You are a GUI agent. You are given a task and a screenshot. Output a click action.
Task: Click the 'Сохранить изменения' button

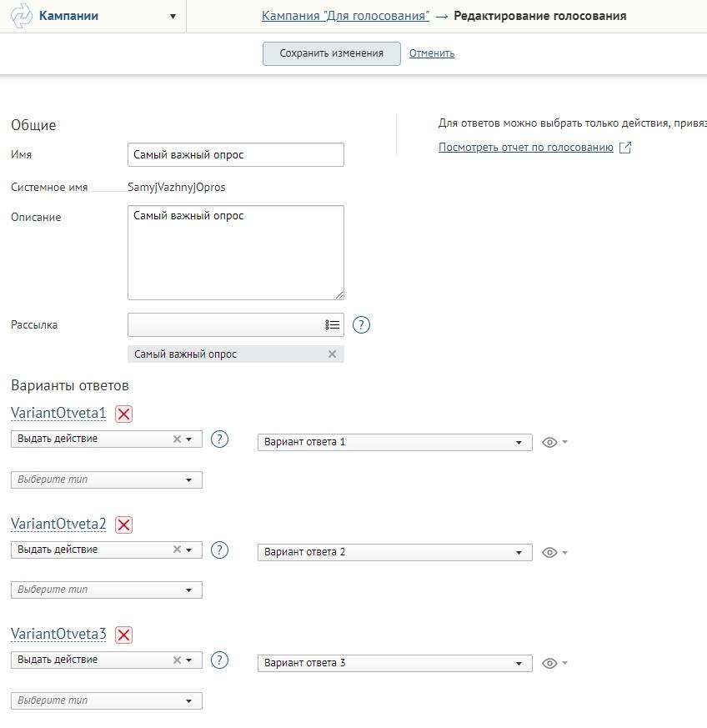(331, 53)
